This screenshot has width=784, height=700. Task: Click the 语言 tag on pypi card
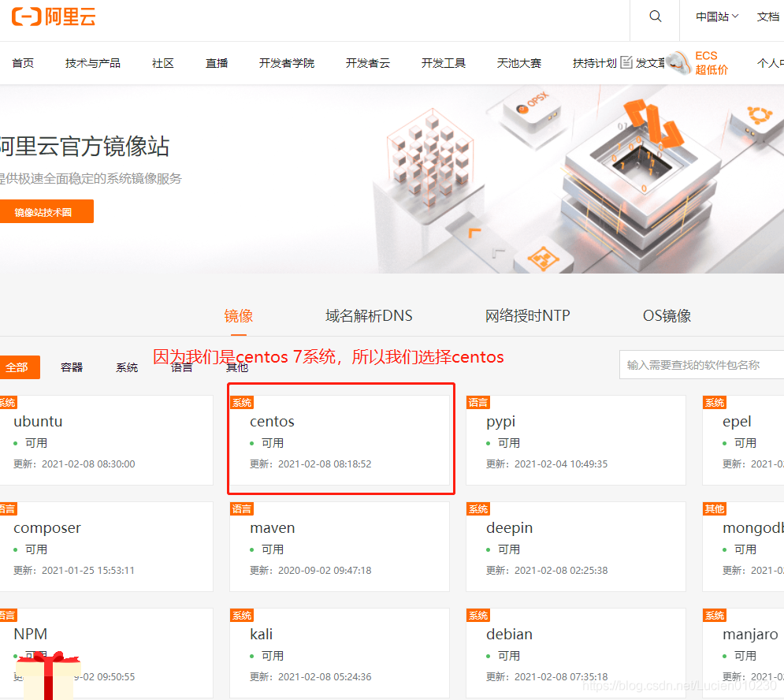tap(478, 402)
